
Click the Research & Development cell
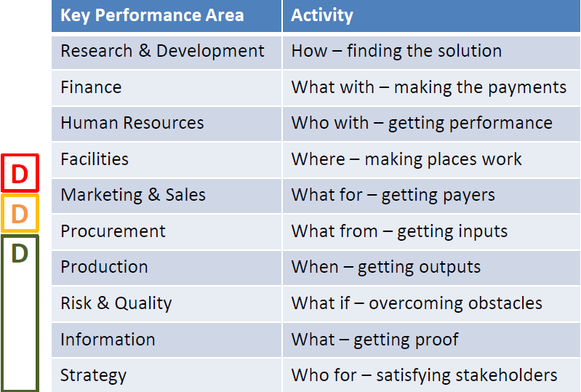click(x=167, y=52)
